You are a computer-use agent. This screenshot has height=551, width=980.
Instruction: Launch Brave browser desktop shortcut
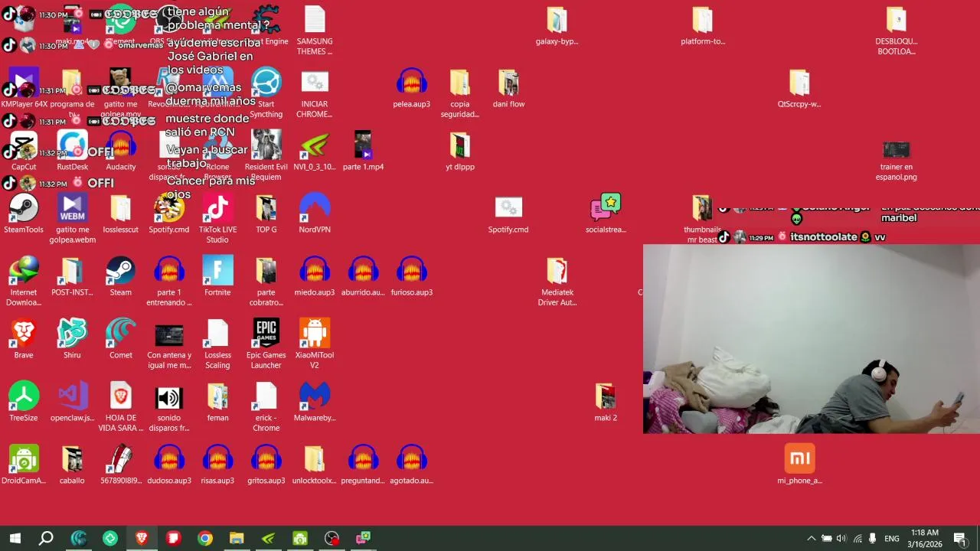[x=24, y=340]
